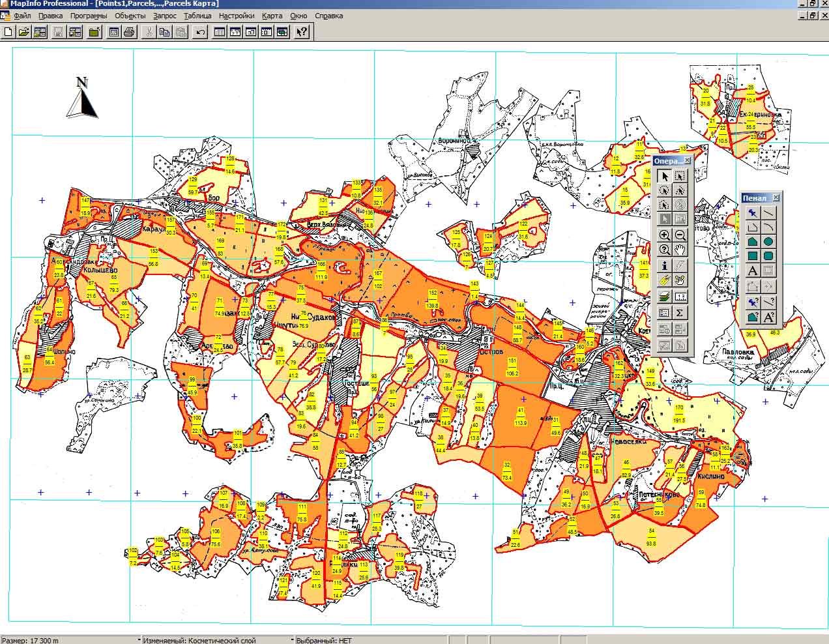Screen dimensions: 829x644
Task: Choose the Ellipse drawing tool
Action: point(768,242)
